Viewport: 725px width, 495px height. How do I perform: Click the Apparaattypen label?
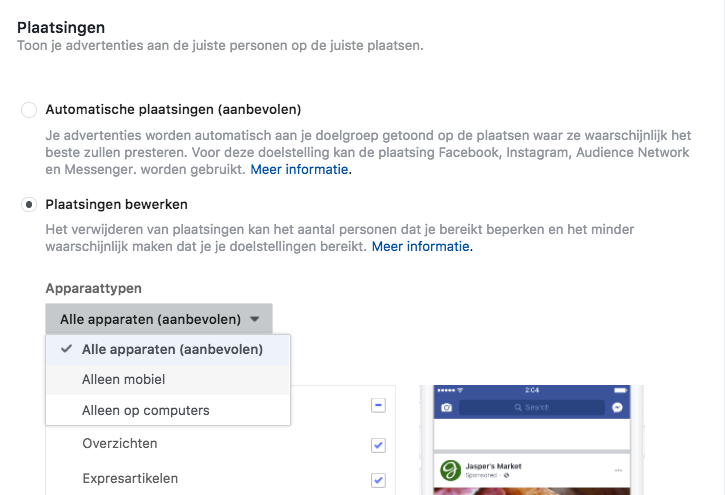click(x=93, y=288)
